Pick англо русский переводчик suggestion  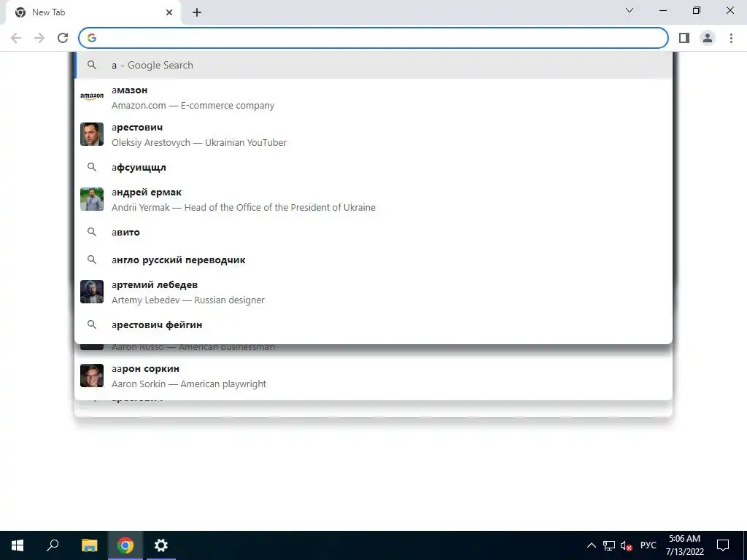[x=373, y=260]
